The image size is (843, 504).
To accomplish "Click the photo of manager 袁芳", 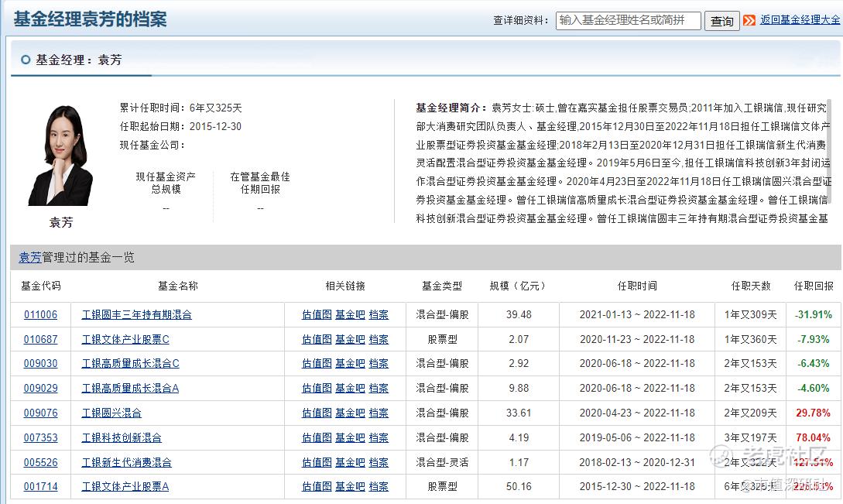I will click(x=60, y=155).
